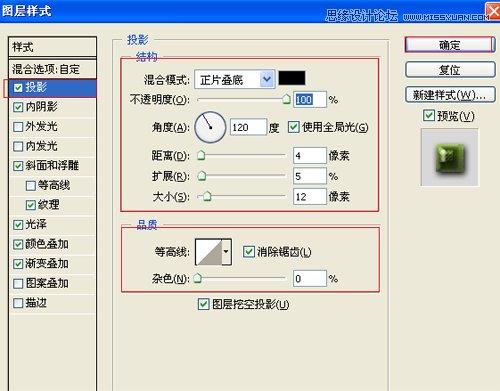Select the 描边 label in style list
500x391 pixels.
pyautogui.click(x=36, y=303)
